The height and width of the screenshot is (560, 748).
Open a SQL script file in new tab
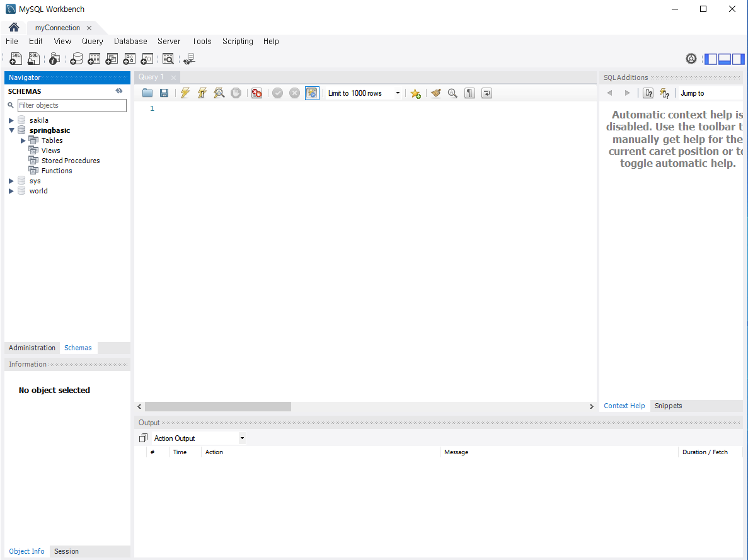click(x=33, y=59)
